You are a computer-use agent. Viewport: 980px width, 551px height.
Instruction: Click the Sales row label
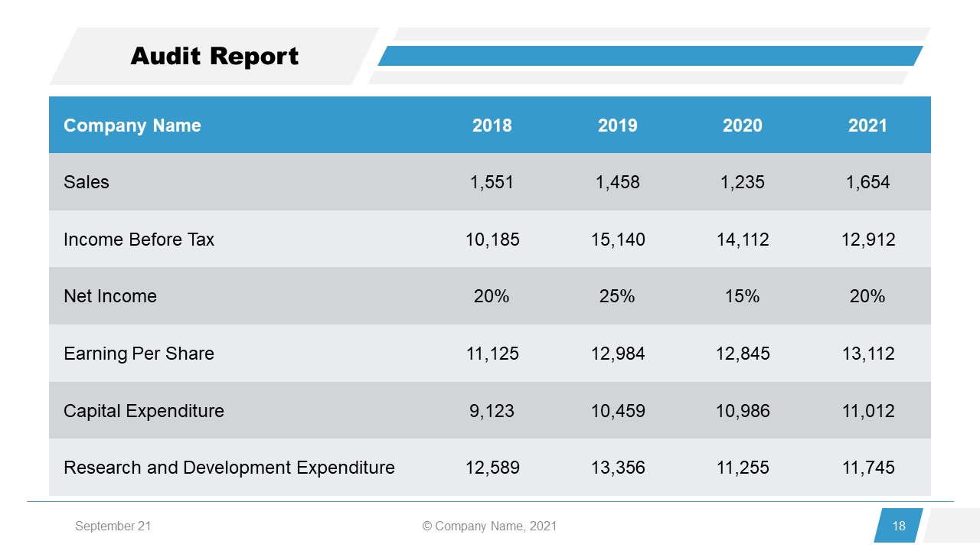coord(87,182)
